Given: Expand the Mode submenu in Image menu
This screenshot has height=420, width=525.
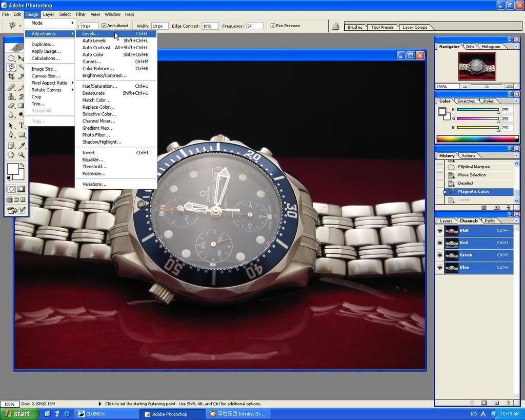Looking at the screenshot, I should 49,23.
